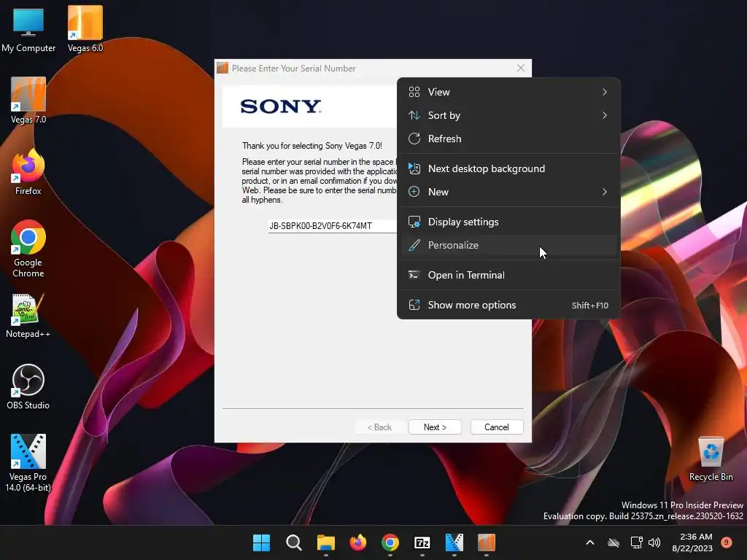Open File Explorer from the taskbar
This screenshot has width=747, height=560.
[326, 542]
